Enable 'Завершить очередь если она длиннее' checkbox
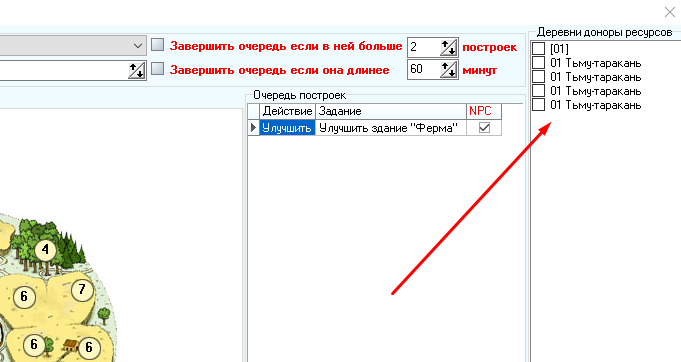681x362 pixels. (157, 69)
